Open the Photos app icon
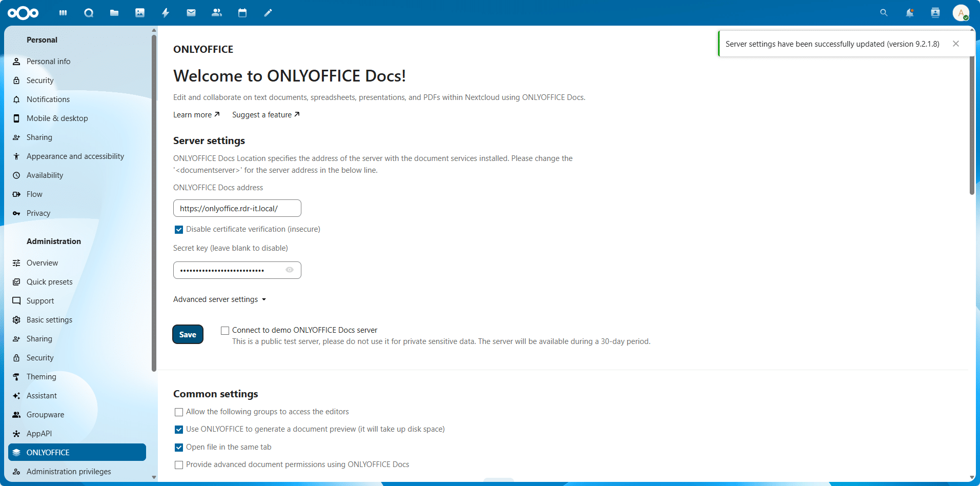 (140, 13)
